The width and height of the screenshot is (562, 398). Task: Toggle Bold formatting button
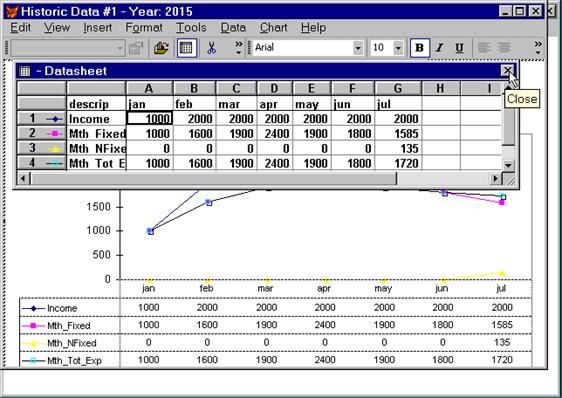420,48
